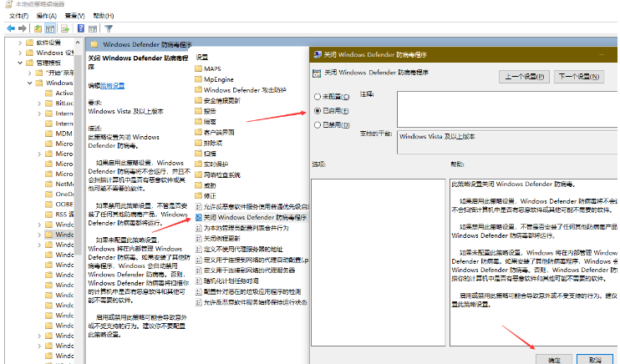The height and width of the screenshot is (364, 620).
Task: Select policy 随机化计划任务时间
Action: click(227, 281)
